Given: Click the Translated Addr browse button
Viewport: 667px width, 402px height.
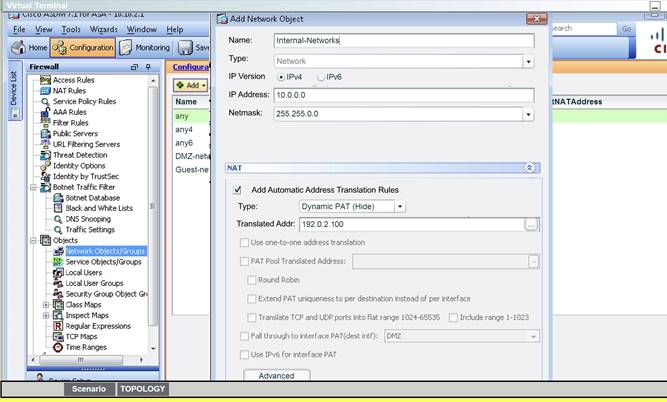Looking at the screenshot, I should pyautogui.click(x=531, y=224).
